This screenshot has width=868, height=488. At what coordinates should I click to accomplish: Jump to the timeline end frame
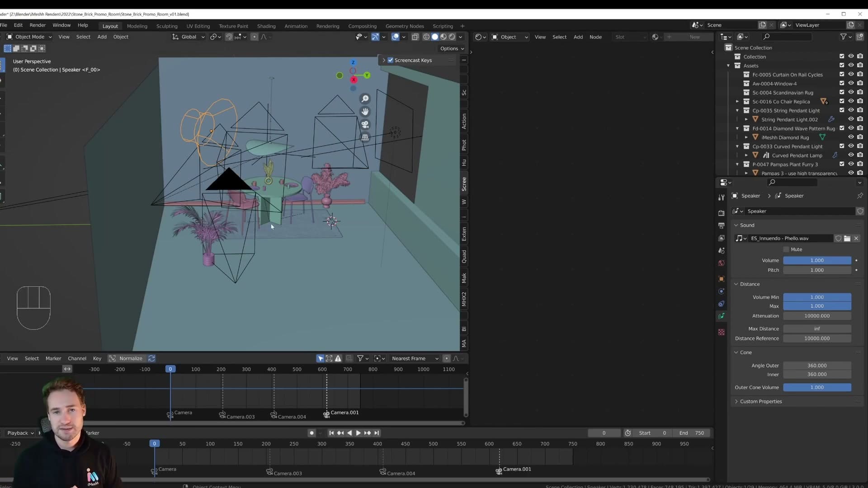(376, 433)
